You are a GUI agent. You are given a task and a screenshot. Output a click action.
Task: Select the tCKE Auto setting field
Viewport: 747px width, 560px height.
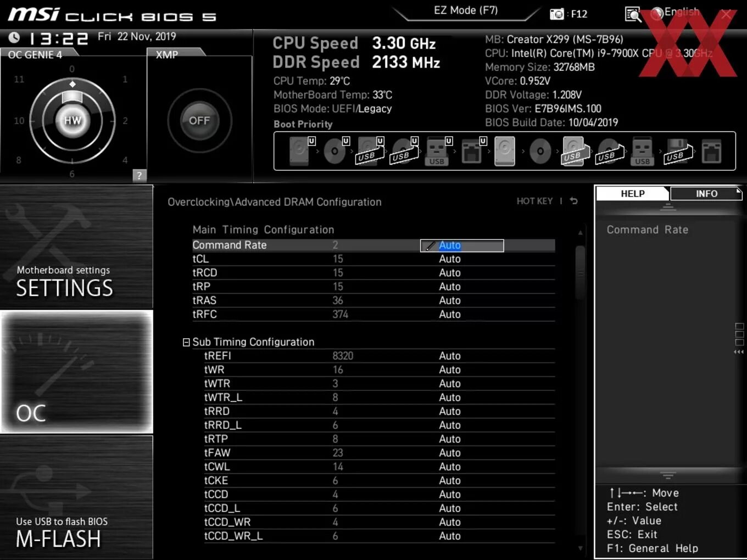[x=450, y=480]
